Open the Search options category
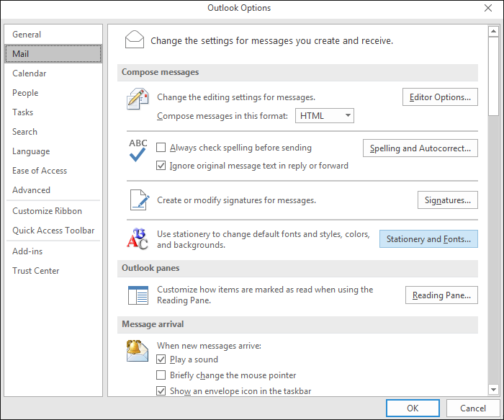The image size is (504, 420). click(x=53, y=132)
